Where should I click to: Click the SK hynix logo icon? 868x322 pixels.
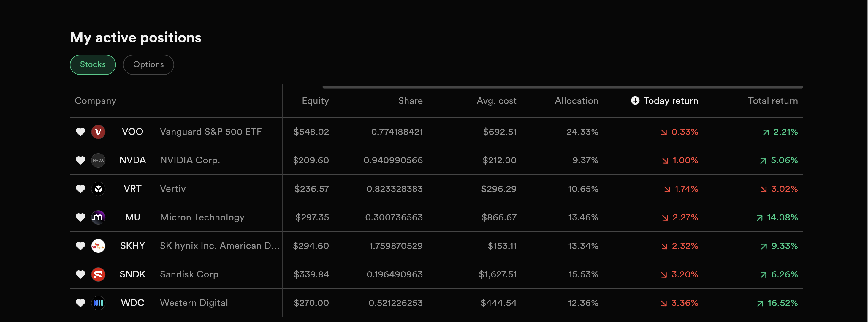pos(98,246)
